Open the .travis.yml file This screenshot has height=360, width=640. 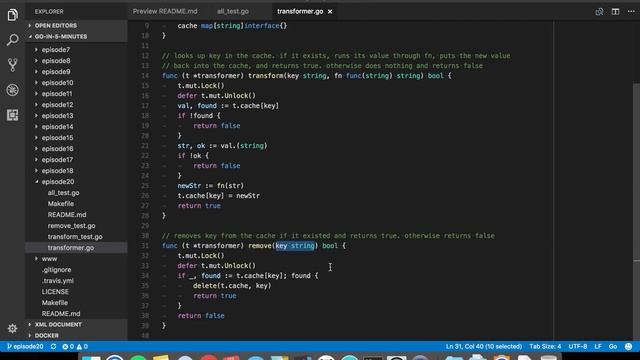(76, 281)
